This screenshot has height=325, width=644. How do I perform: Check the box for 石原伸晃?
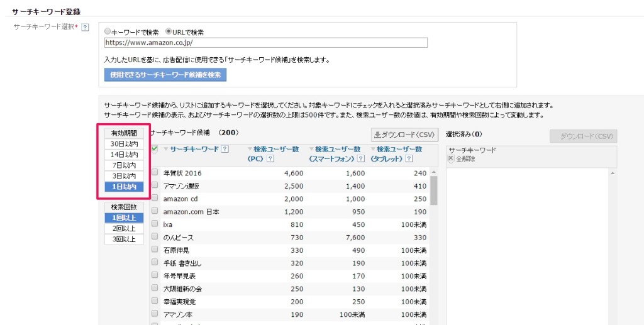155,250
